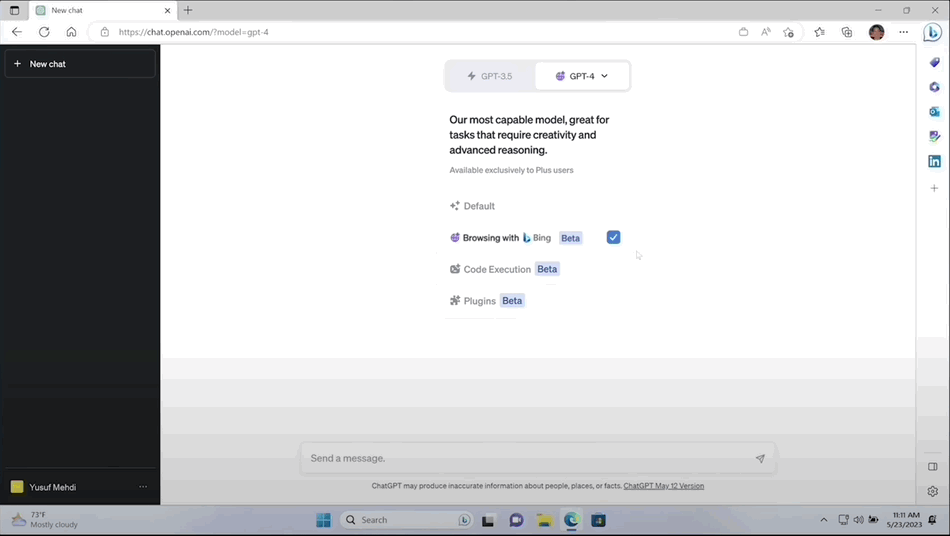Refresh the page with reload icon
Viewport: 950px width, 536px height.
pyautogui.click(x=44, y=32)
